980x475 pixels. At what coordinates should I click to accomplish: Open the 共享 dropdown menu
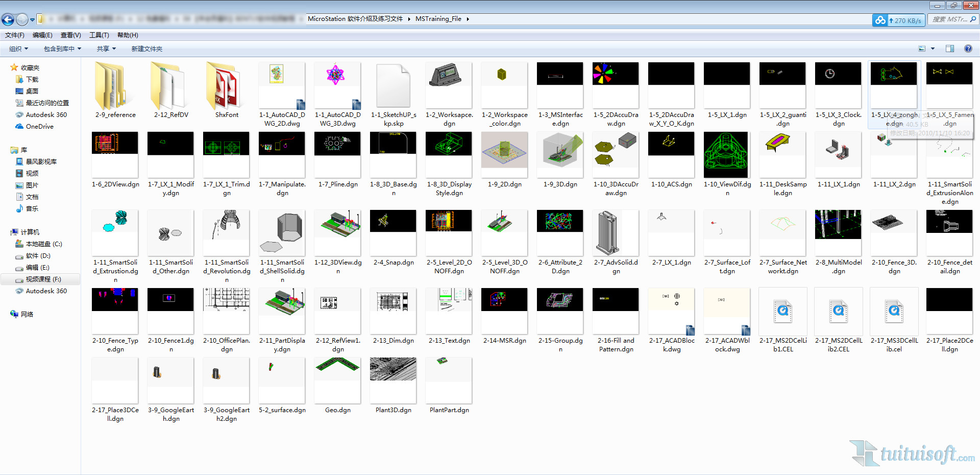106,49
